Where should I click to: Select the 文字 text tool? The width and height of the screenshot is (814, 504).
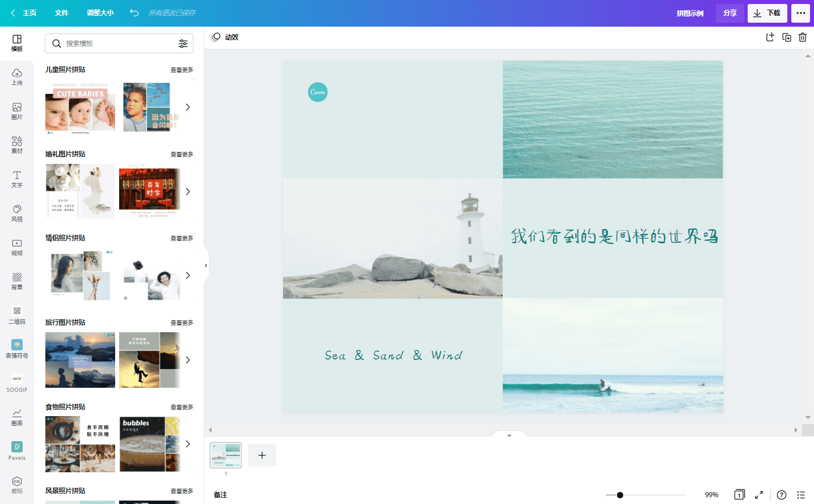tap(17, 179)
